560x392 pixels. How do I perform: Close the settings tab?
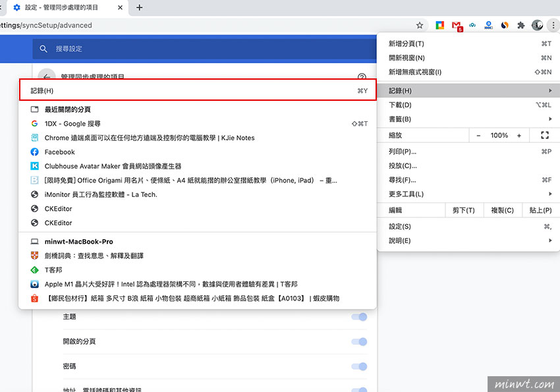click(x=121, y=7)
